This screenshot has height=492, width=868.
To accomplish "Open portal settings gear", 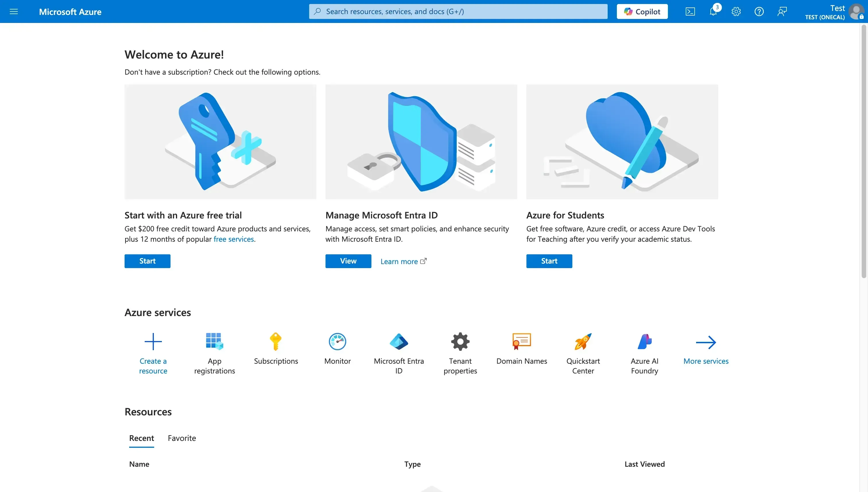I will coord(736,11).
